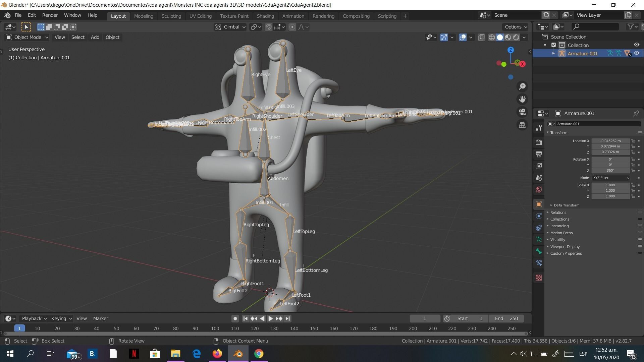Viewport: 644px width, 362px height.
Task: Hide Armature.001 using eye icon
Action: 637,53
